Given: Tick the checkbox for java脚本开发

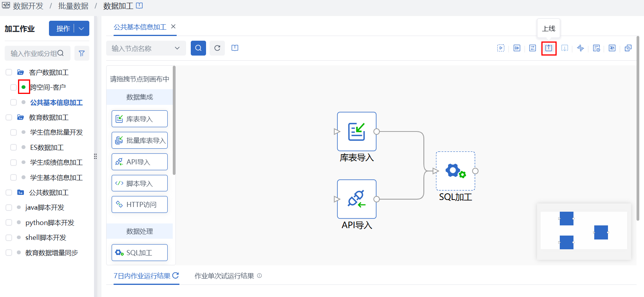Looking at the screenshot, I should 9,207.
